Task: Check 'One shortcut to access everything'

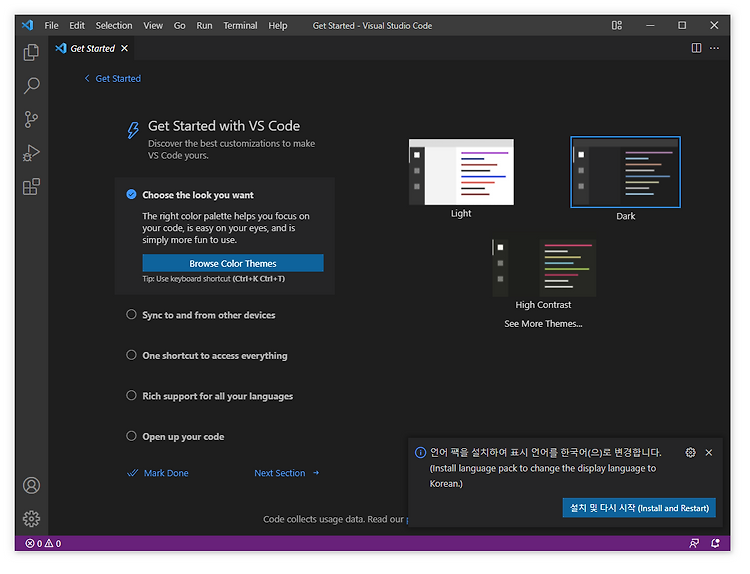Action: point(131,355)
